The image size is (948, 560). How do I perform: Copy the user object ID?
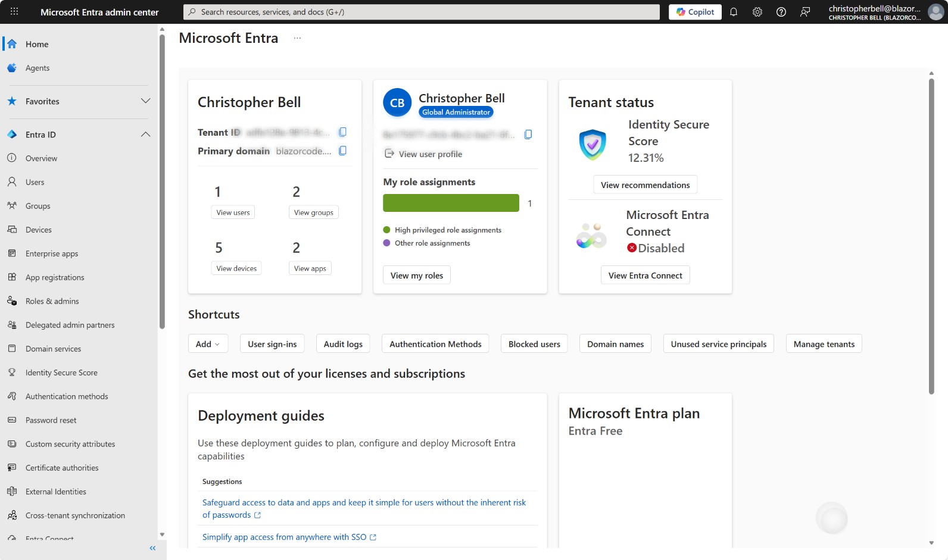[528, 134]
